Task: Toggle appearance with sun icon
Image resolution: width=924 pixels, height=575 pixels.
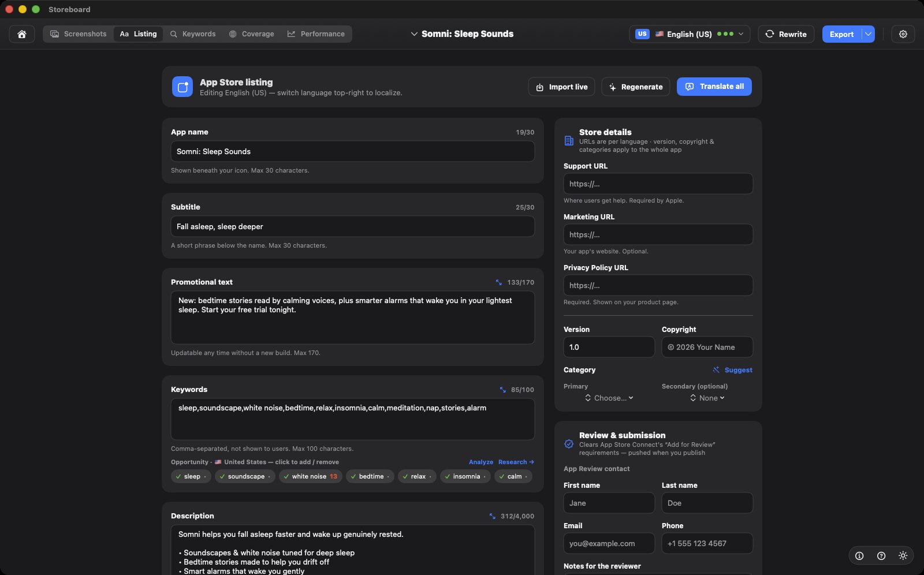Action: [x=903, y=556]
